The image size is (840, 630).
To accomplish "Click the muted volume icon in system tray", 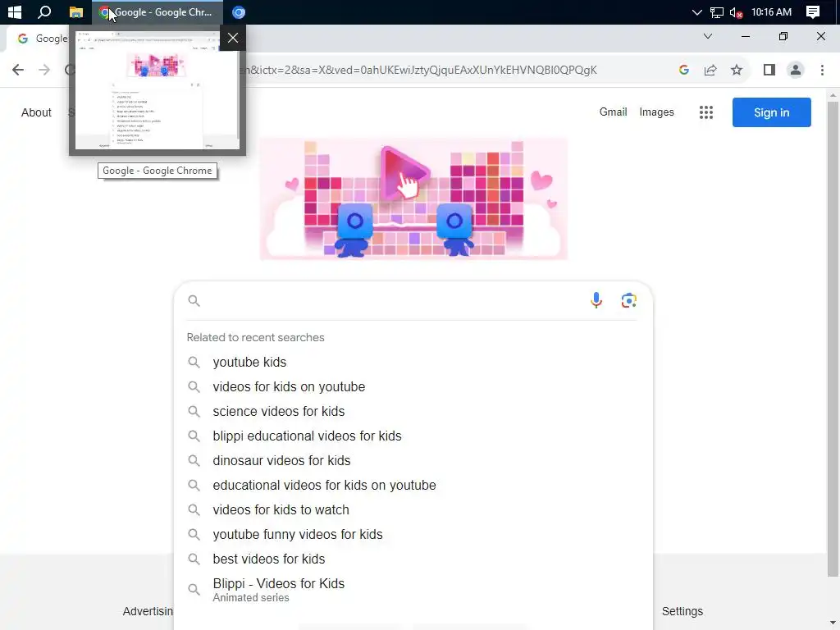I will [736, 12].
